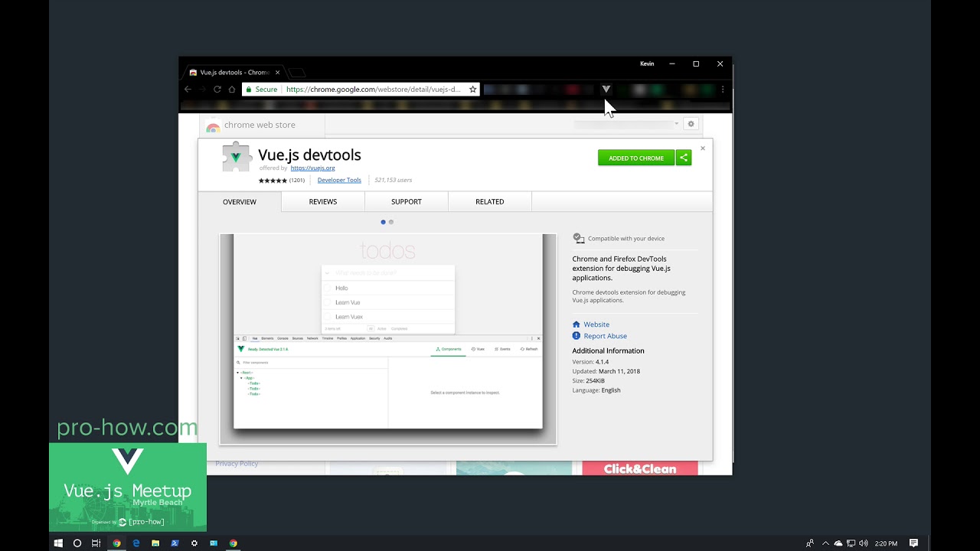Viewport: 980px width, 551px height.
Task: Click the alert icon beside Report Abuse
Action: point(577,336)
